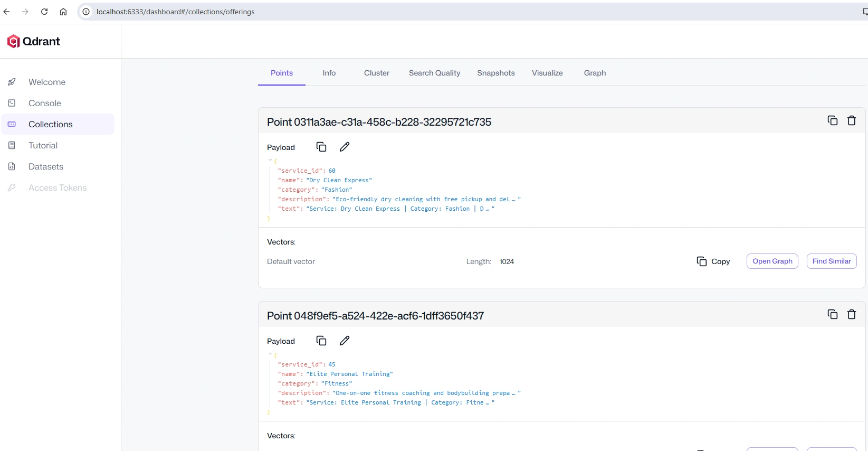Open Console page
868x451 pixels.
pyautogui.click(x=45, y=103)
